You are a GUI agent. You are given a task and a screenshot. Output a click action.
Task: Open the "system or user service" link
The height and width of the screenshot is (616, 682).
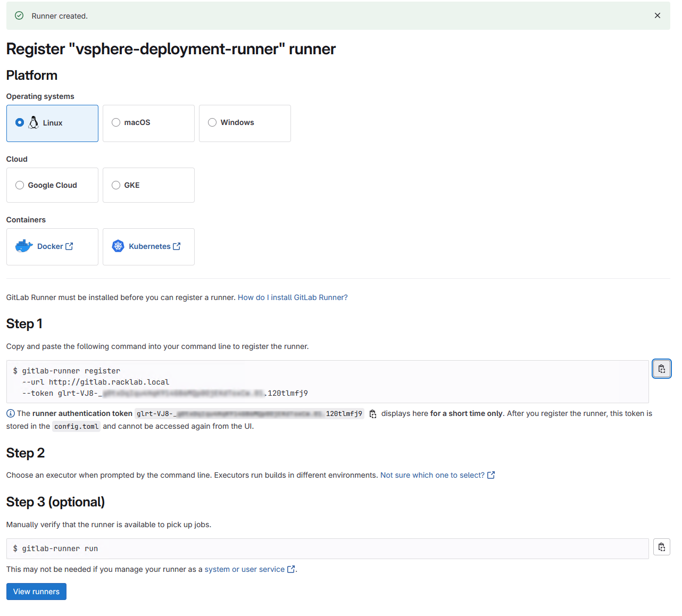click(x=245, y=569)
